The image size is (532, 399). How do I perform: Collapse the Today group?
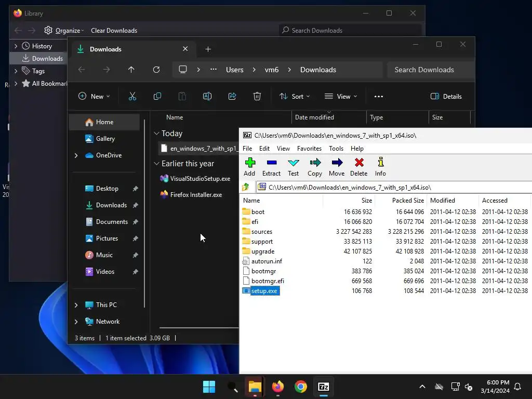156,134
